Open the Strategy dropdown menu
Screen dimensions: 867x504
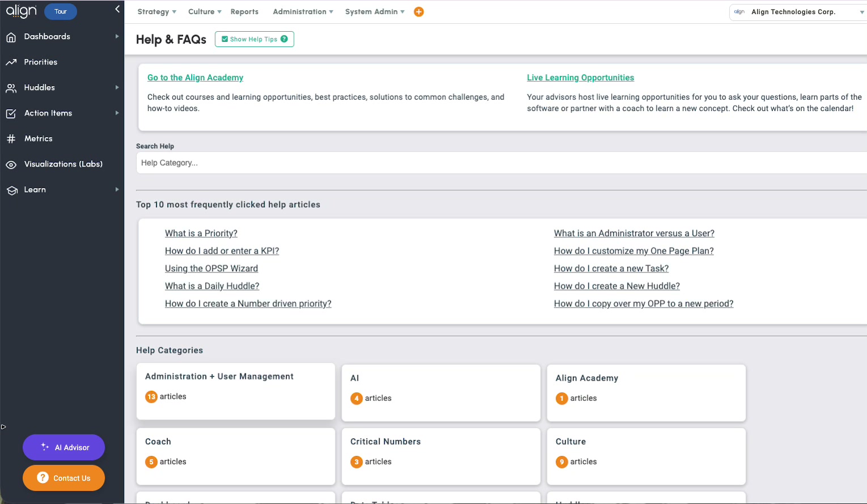tap(157, 12)
